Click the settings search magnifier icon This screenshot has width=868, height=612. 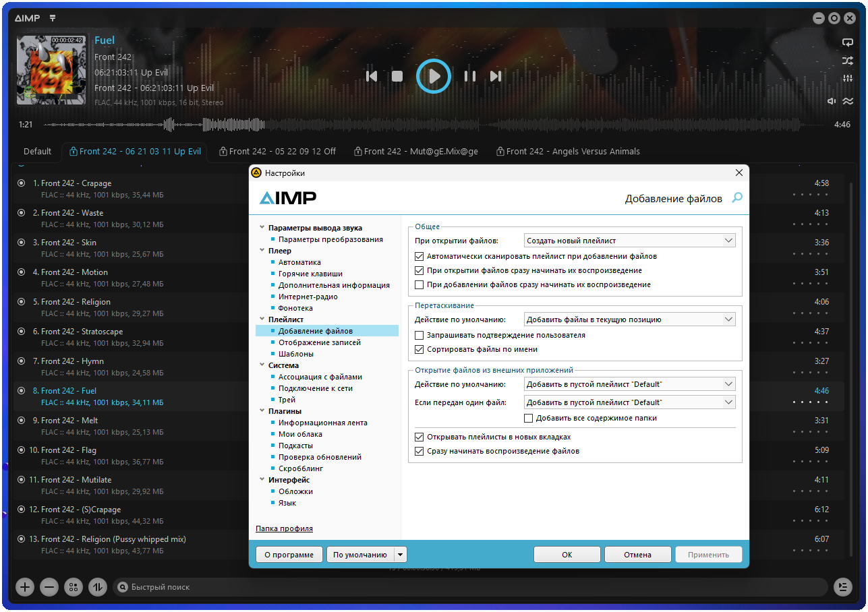click(x=737, y=197)
